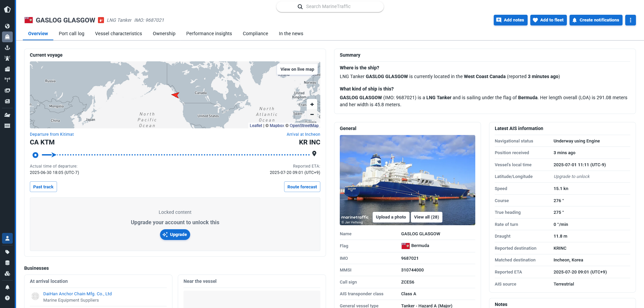Open the Route forecast button
This screenshot has width=644, height=308.
pos(302,187)
